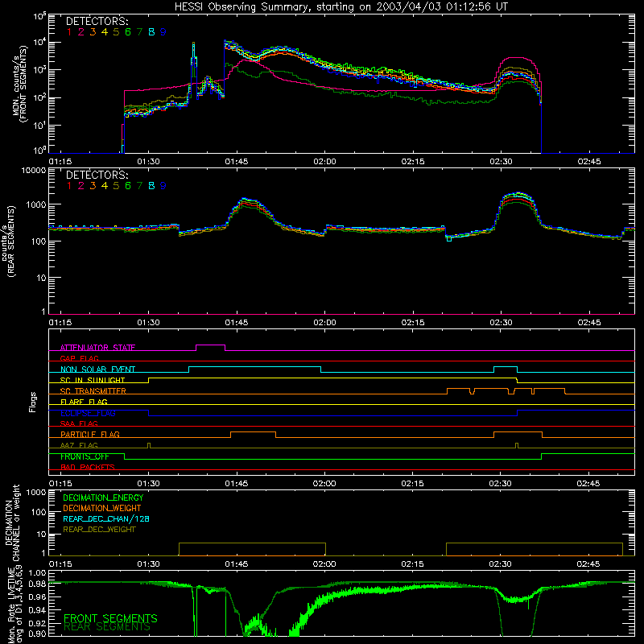
Task: Pick dark green detector 7 in front legend
Action: click(x=139, y=32)
